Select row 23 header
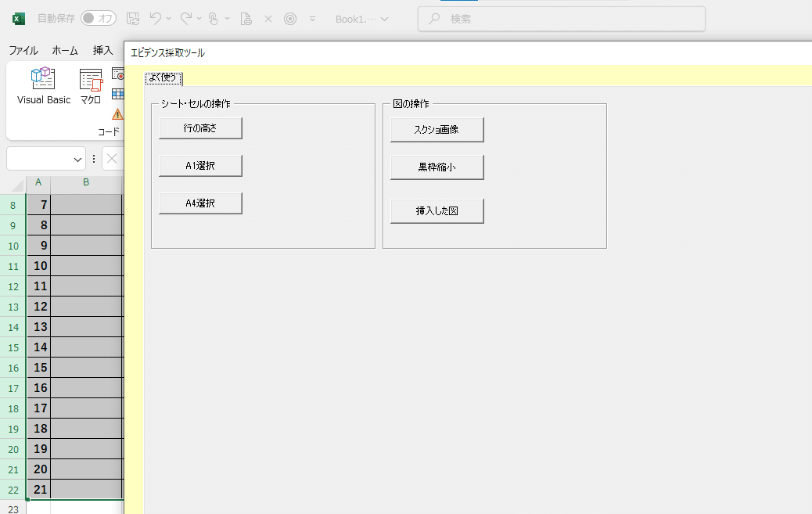The image size is (812, 514). (x=13, y=509)
